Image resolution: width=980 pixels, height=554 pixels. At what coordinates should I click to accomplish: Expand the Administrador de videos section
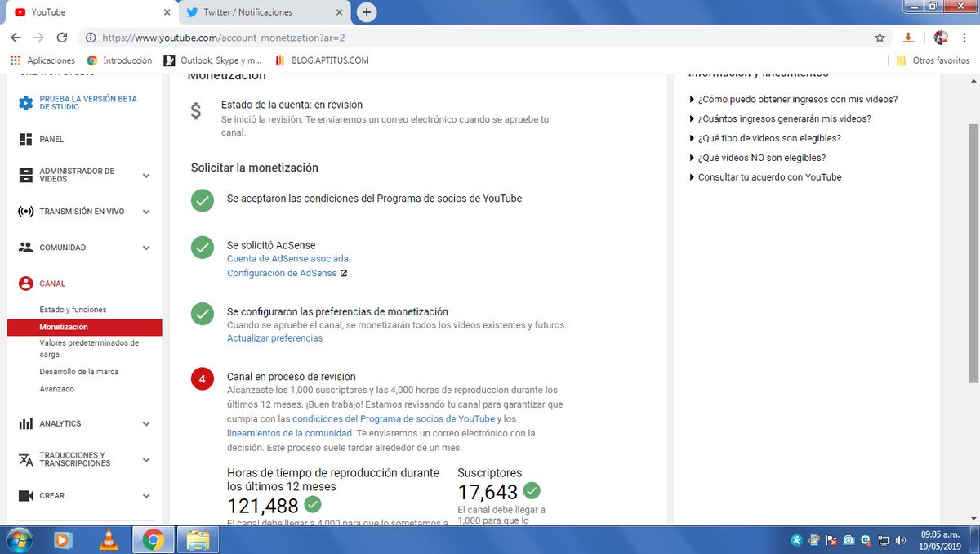click(146, 176)
